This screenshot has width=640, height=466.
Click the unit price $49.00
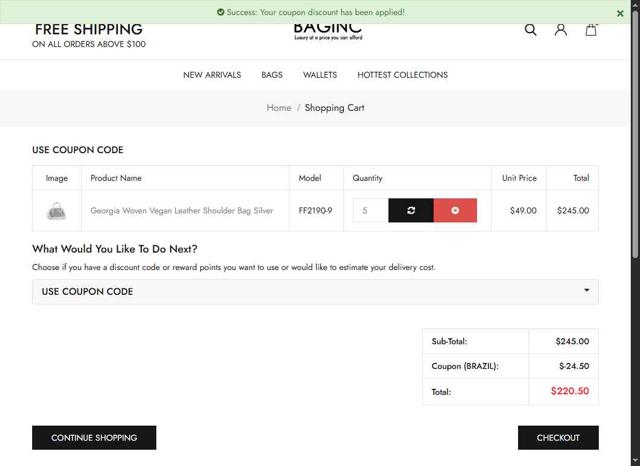[x=523, y=211]
